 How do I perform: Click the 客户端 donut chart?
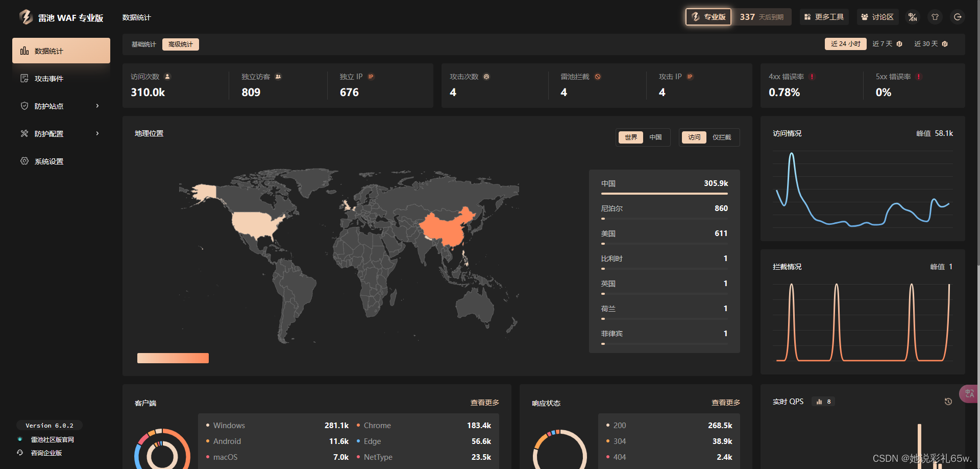(x=162, y=455)
